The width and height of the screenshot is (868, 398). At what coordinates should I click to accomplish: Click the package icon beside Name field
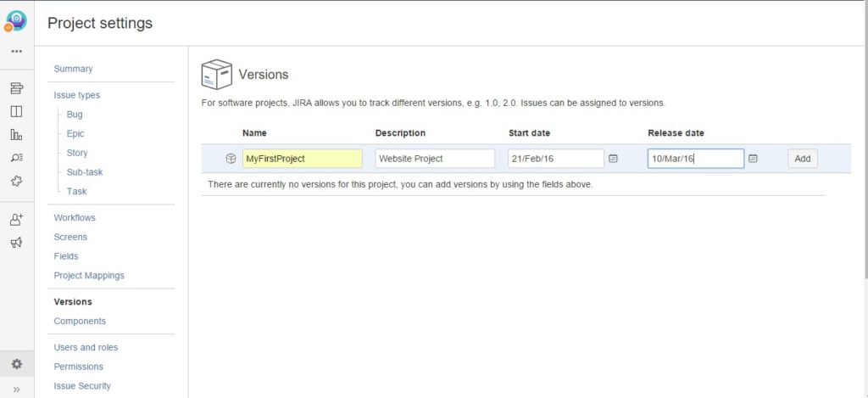point(231,159)
